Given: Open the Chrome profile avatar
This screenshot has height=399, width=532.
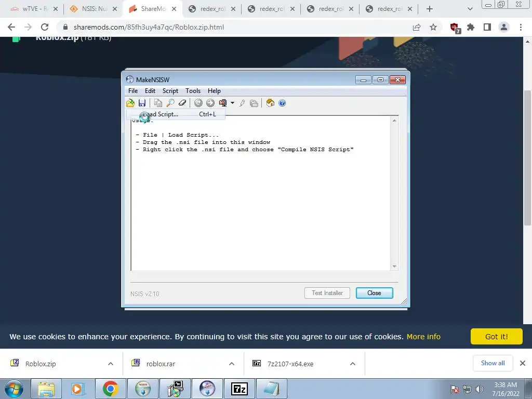Looking at the screenshot, I should (x=504, y=27).
